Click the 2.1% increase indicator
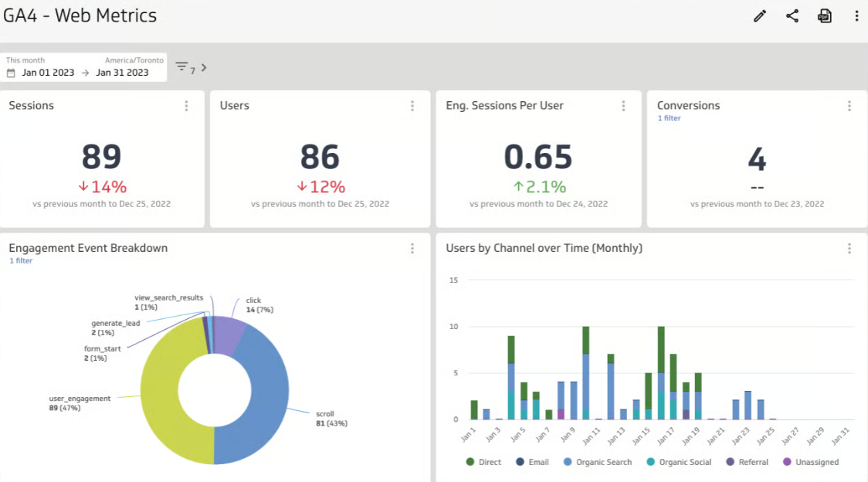 [x=539, y=187]
